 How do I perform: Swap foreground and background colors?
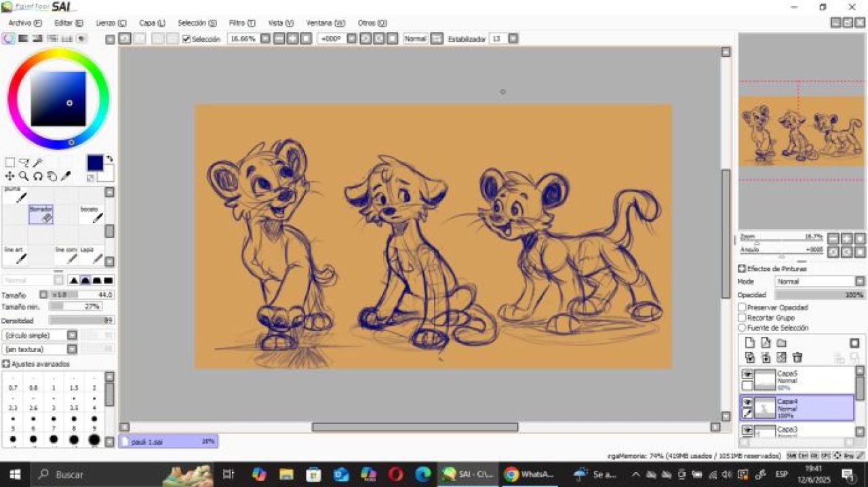pyautogui.click(x=109, y=159)
